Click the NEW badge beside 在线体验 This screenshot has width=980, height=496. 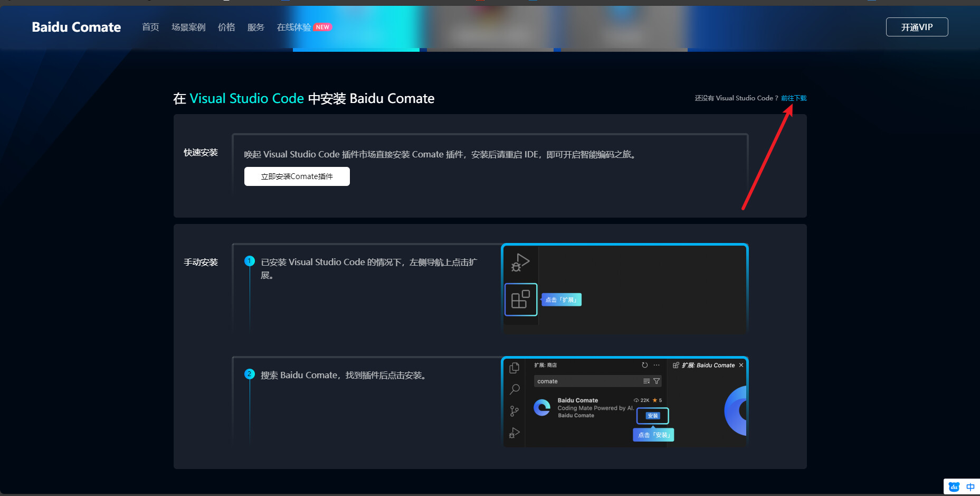(x=322, y=27)
